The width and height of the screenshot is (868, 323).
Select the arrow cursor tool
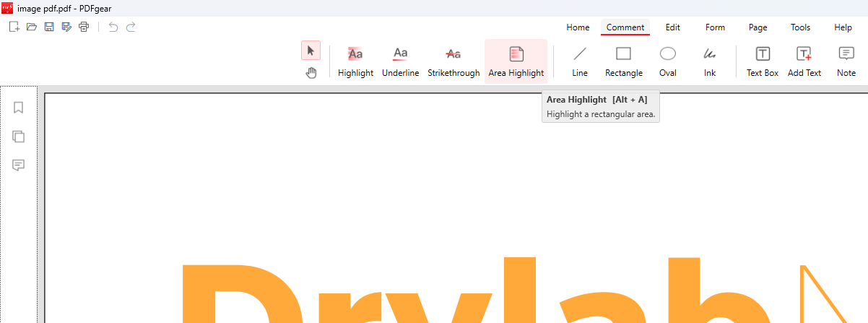coord(311,51)
